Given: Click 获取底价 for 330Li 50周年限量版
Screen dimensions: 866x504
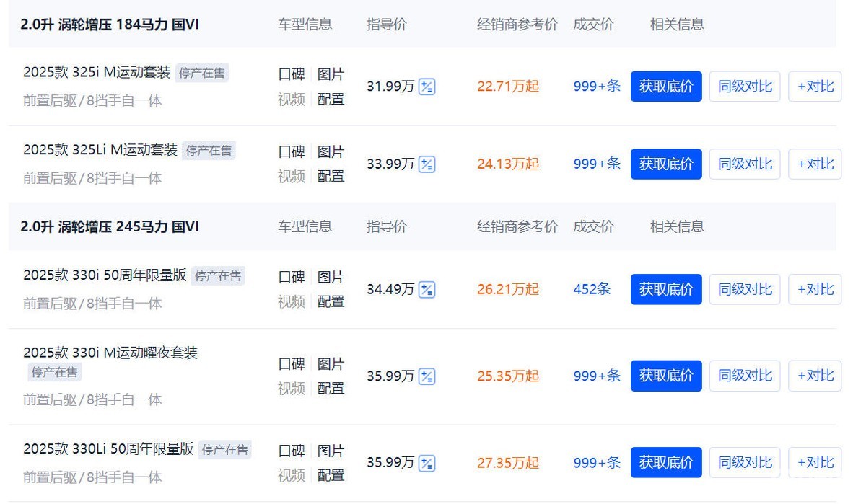Looking at the screenshot, I should [665, 462].
